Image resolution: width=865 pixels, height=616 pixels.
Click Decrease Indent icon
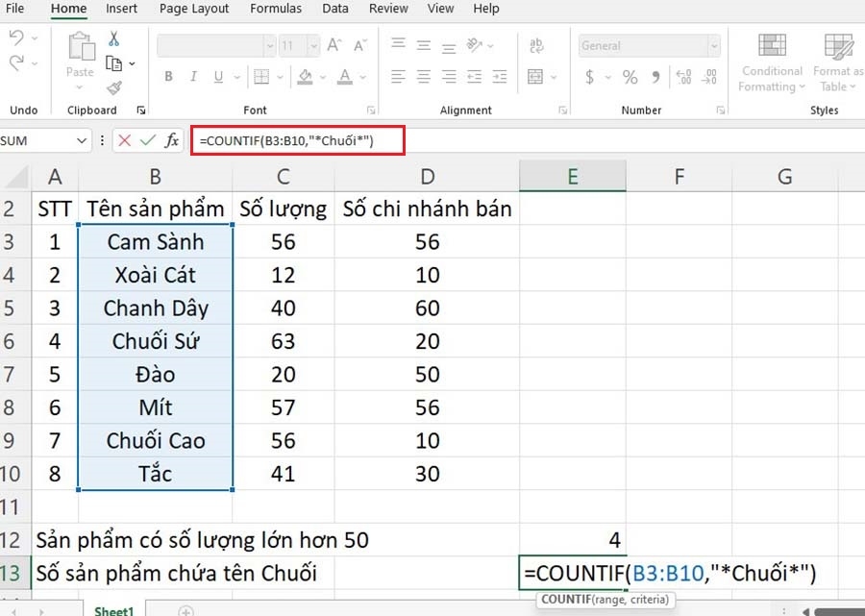click(475, 77)
